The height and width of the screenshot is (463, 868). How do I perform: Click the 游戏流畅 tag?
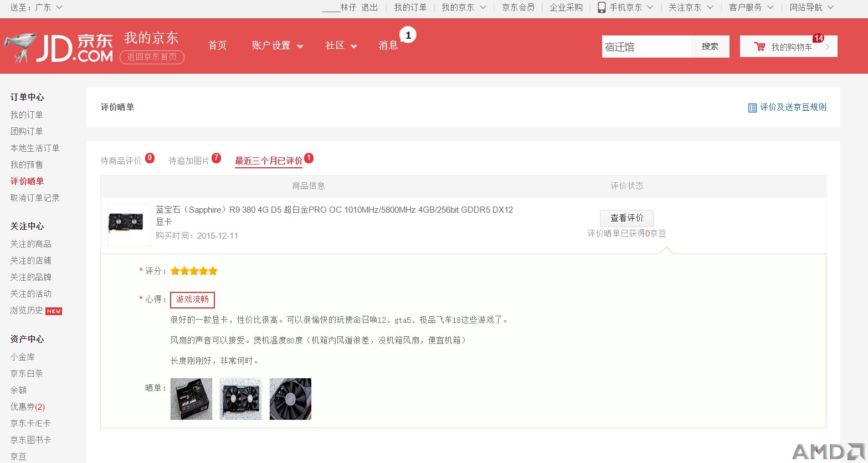(192, 300)
